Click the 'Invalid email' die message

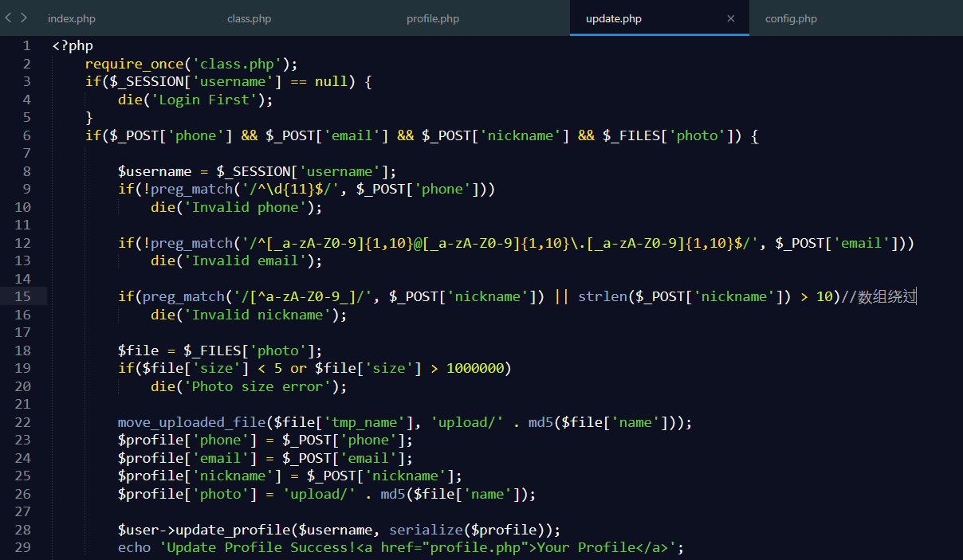[243, 260]
